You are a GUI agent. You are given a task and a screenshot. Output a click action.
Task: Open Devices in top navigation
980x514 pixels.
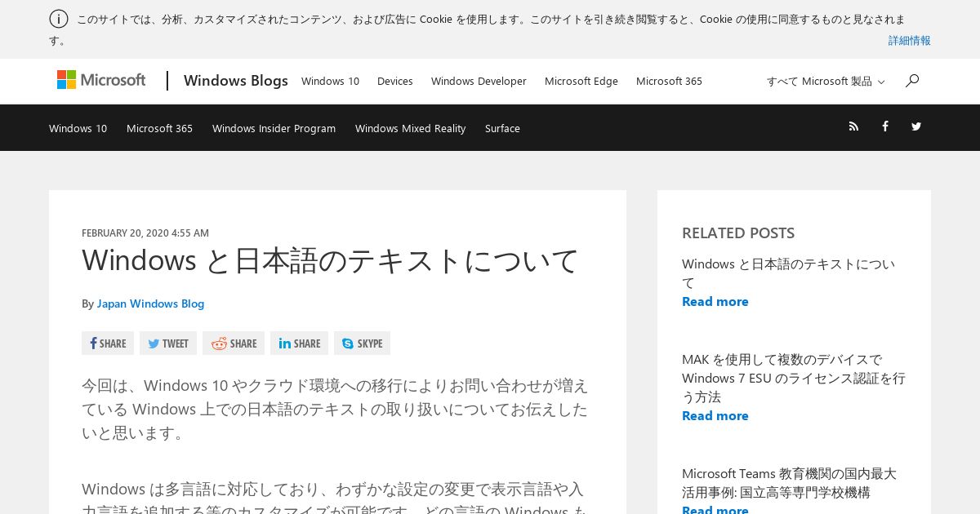(x=395, y=81)
